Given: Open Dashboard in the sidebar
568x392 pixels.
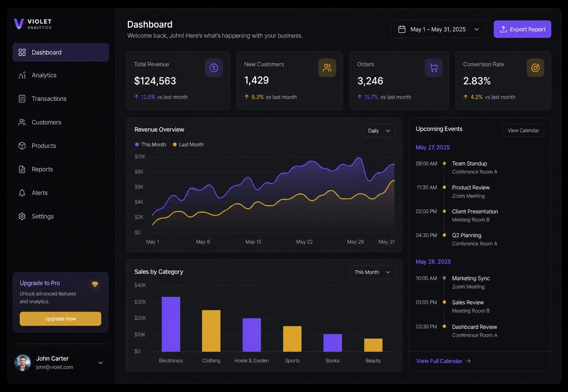Looking at the screenshot, I should pos(61,52).
